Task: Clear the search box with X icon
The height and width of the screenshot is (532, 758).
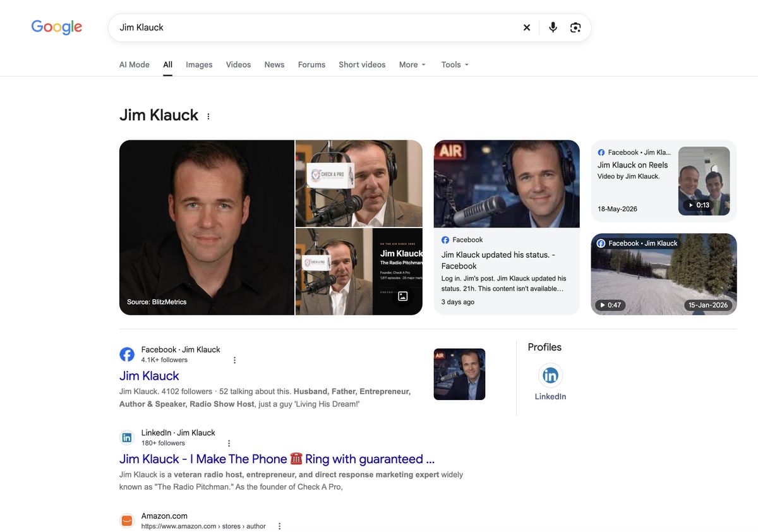Action: click(x=527, y=28)
